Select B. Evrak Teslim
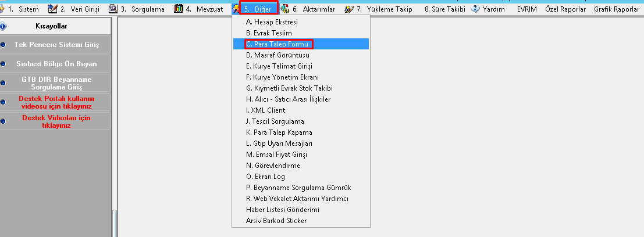This screenshot has height=237, width=644. (301, 33)
